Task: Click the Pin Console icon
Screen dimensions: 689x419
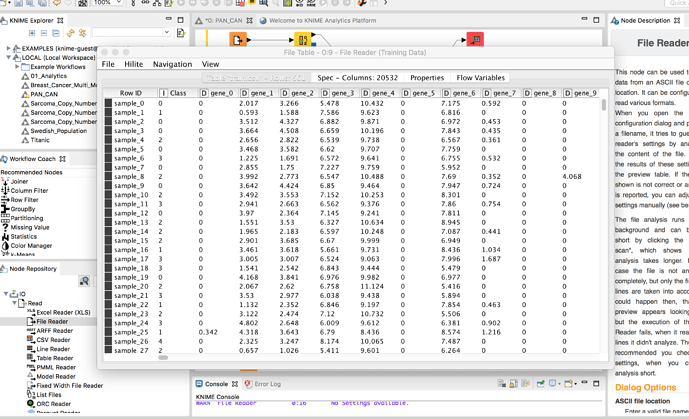Action: point(540,384)
